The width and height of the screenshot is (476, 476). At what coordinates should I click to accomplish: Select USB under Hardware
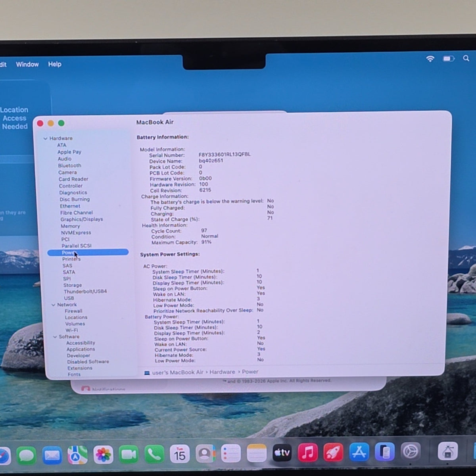(69, 298)
